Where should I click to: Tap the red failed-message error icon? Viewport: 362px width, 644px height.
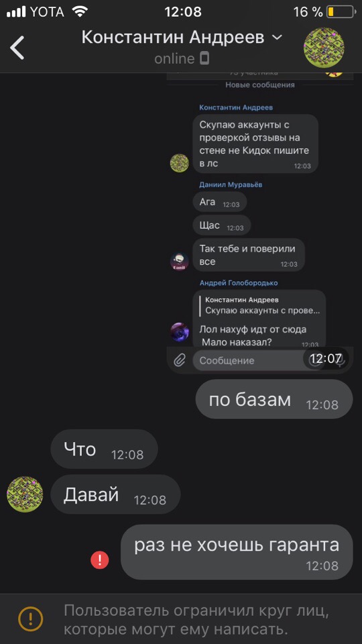coord(100,559)
